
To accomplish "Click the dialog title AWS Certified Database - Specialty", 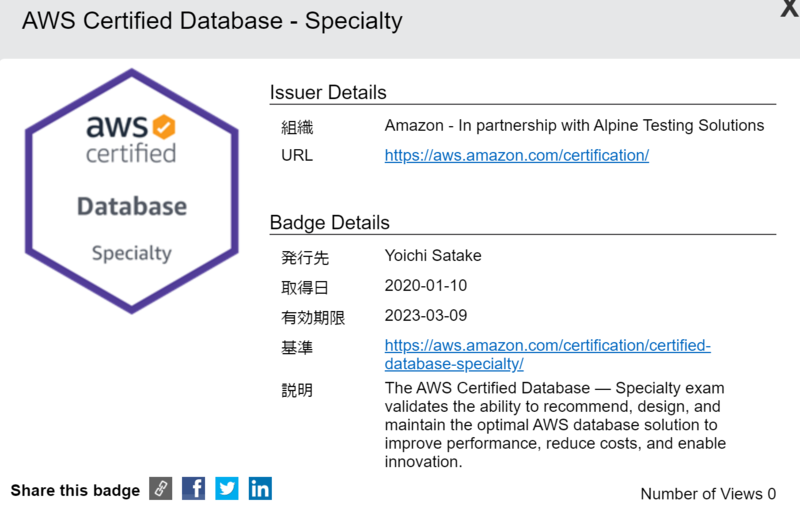I will (x=212, y=21).
